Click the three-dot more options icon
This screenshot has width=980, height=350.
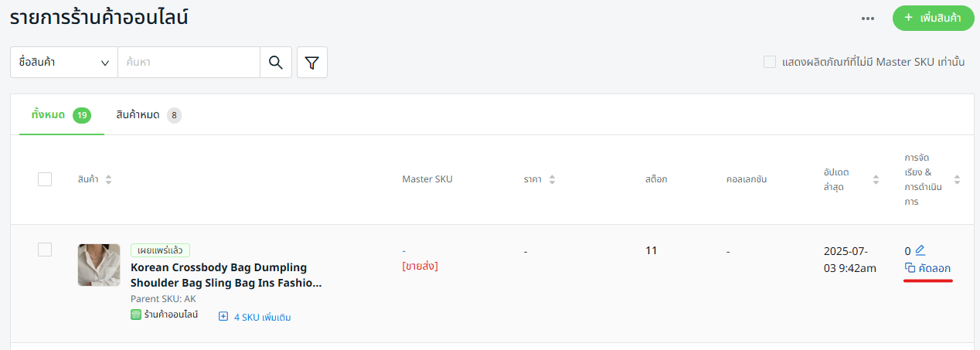pyautogui.click(x=868, y=19)
